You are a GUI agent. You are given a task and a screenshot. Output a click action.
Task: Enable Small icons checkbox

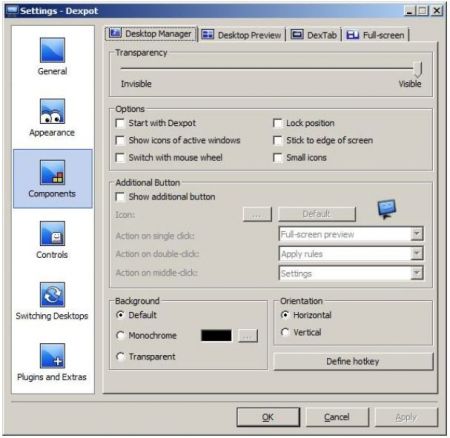(277, 158)
